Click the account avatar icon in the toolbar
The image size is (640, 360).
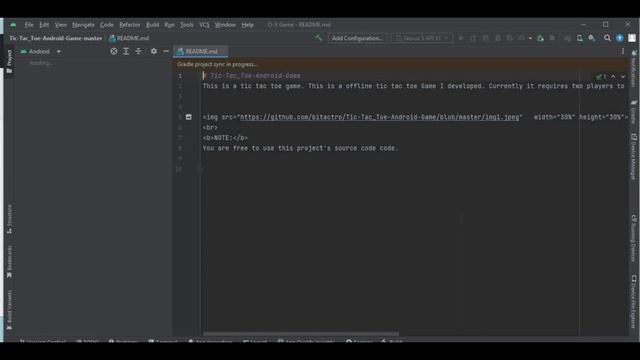pos(632,38)
